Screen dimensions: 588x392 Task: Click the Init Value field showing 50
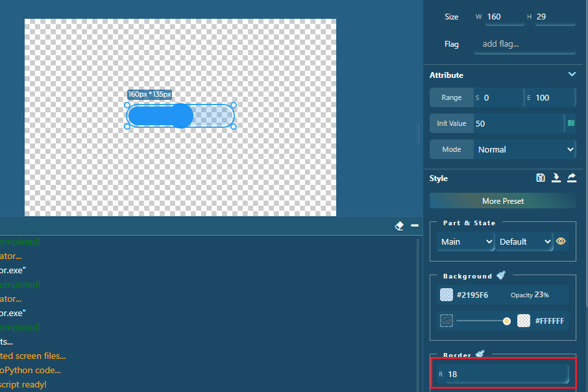click(x=519, y=124)
